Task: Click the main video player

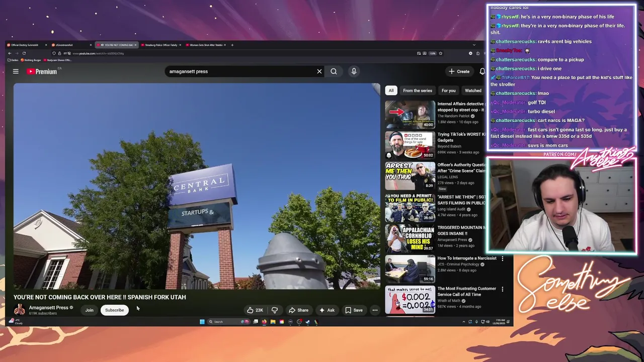Action: click(197, 186)
